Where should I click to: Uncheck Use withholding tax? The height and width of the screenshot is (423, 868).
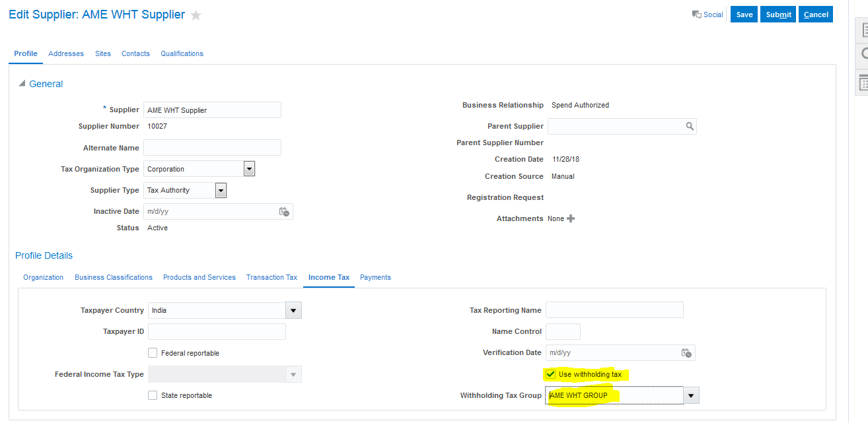[551, 374]
